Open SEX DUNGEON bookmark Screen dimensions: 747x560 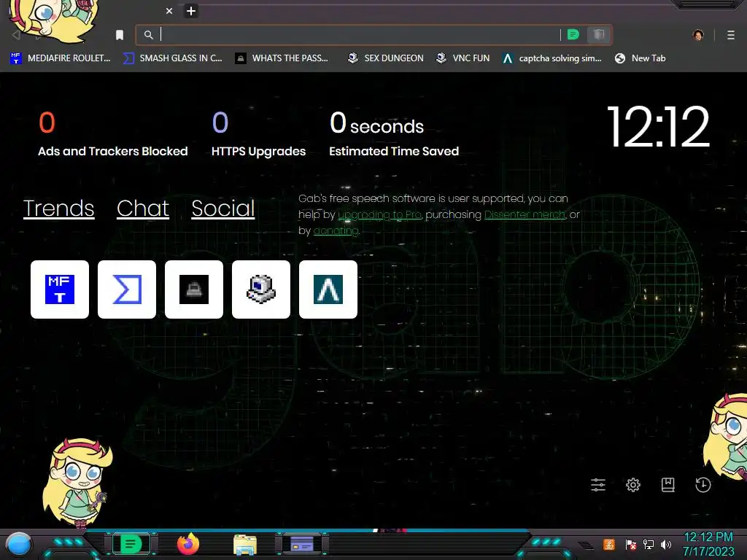click(385, 58)
